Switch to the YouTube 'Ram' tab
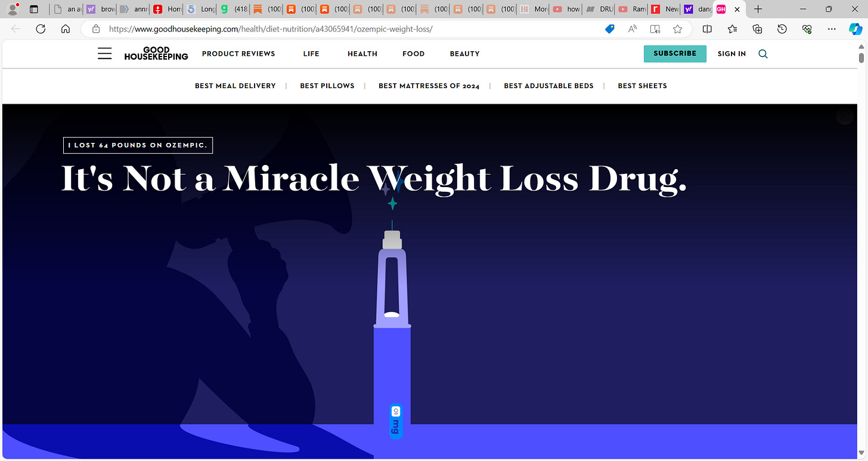Image resolution: width=868 pixels, height=461 pixels. [631, 10]
